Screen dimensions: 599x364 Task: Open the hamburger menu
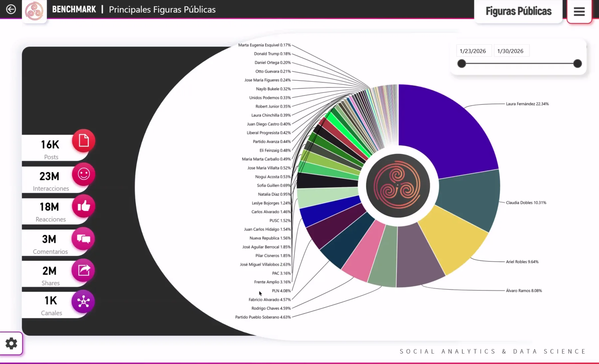[579, 12]
